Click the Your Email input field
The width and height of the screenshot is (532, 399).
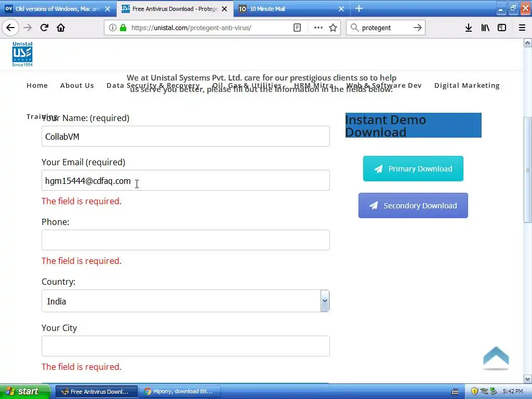185,180
